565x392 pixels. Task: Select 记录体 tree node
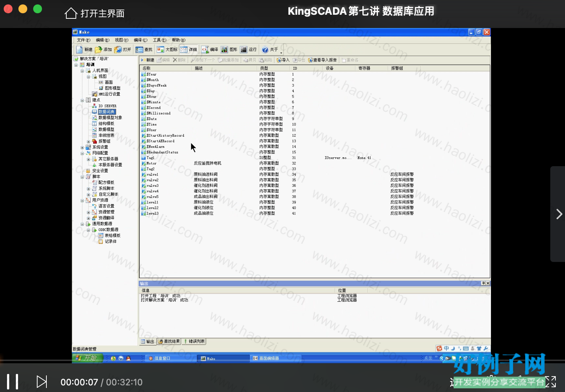click(110, 241)
